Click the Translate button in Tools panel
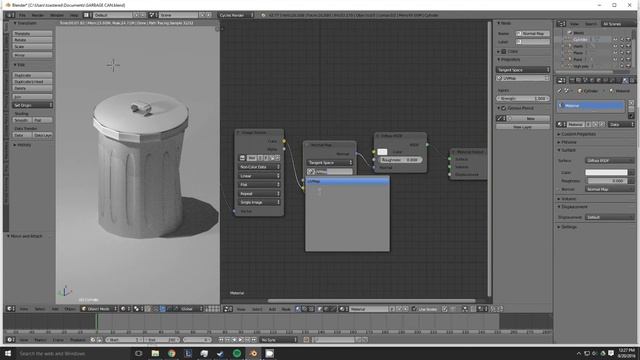 pos(32,33)
